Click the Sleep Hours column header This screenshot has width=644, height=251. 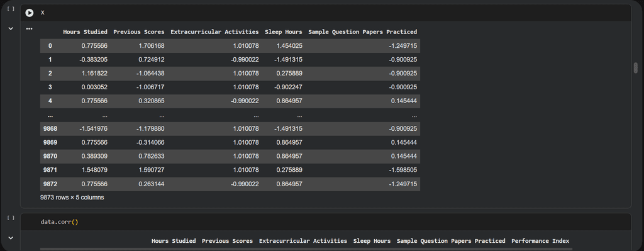[x=284, y=31]
